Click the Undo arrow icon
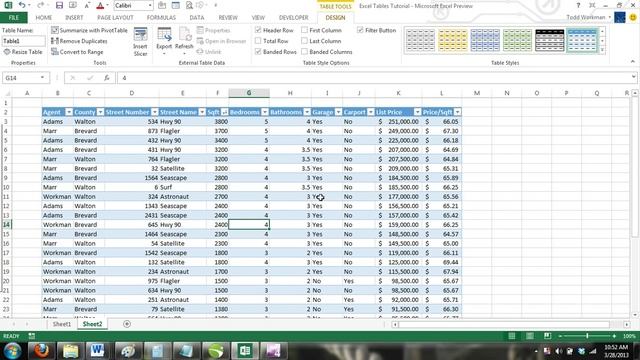 coord(22,5)
